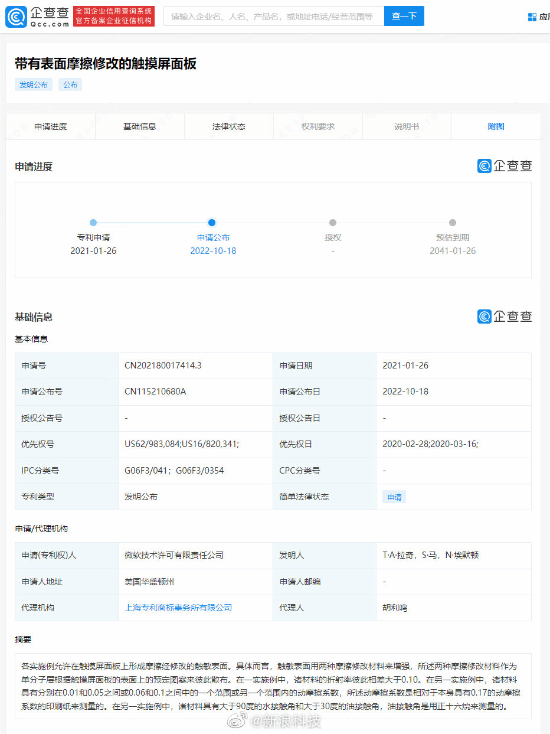Click the date 2021-01-26 under 专利申请
This screenshot has height=734, width=550.
pos(93,251)
